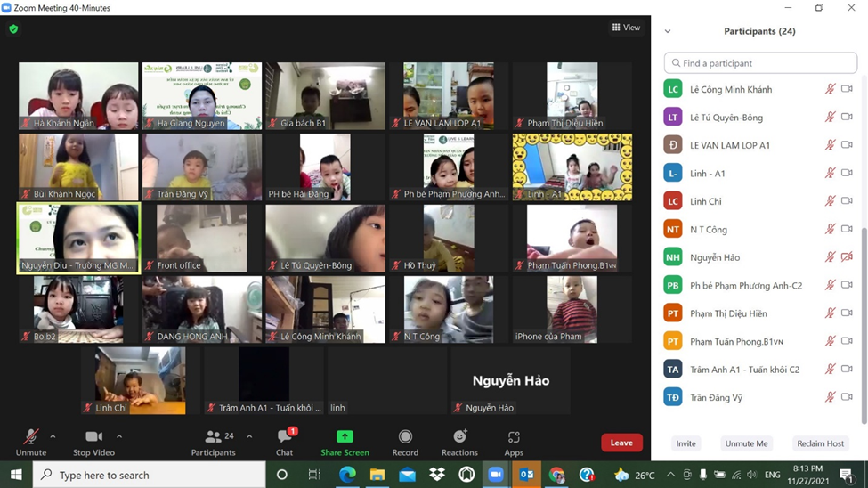Expand video options arrow beside Stop Video
868x488 pixels.
tap(119, 436)
